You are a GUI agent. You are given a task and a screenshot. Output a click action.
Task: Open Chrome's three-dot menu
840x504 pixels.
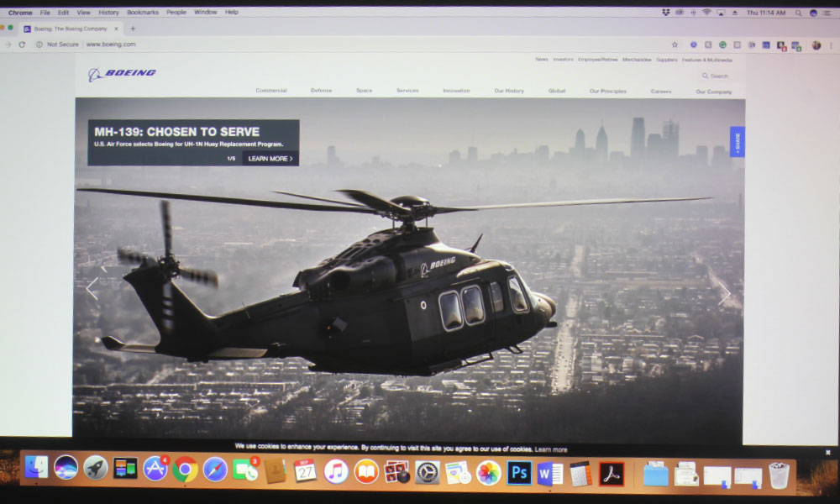tap(831, 45)
